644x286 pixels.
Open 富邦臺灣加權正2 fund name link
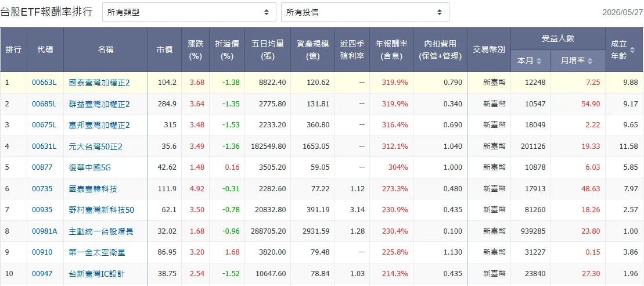(x=99, y=125)
